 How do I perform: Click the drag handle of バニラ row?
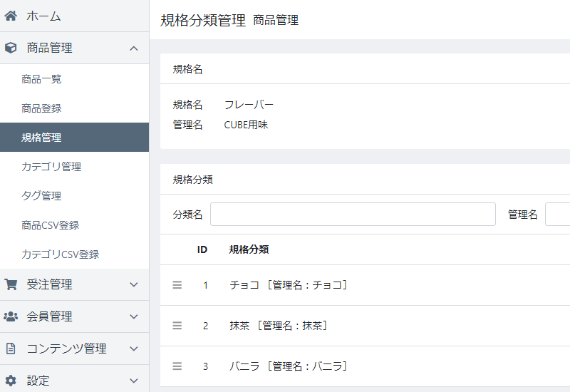pyautogui.click(x=177, y=366)
